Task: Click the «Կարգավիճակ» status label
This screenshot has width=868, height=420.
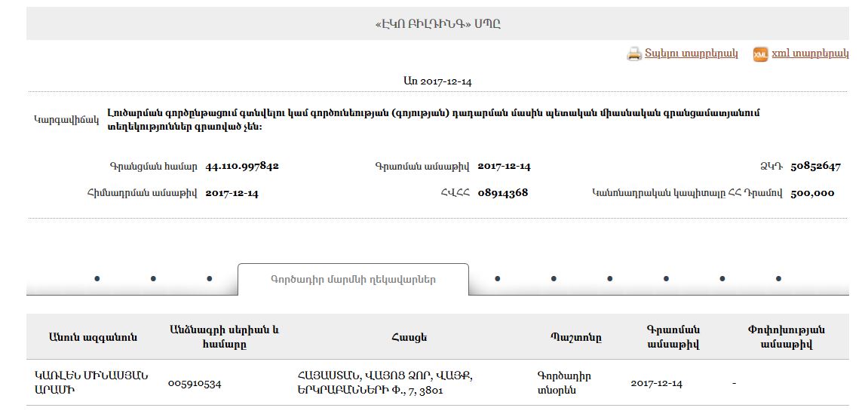Action: point(67,119)
